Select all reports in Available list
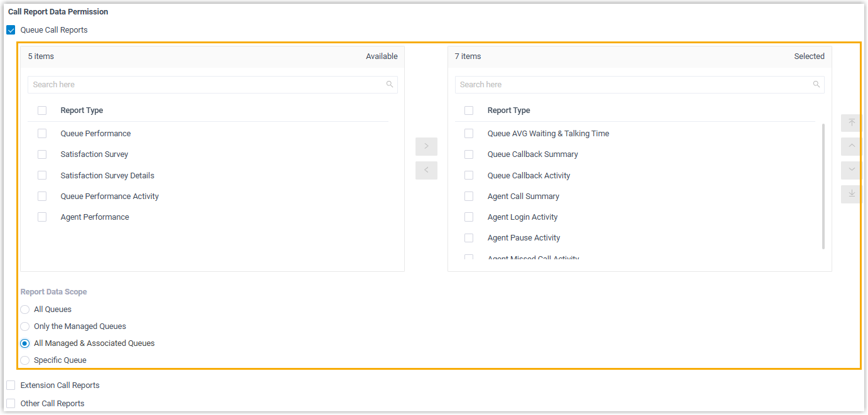The height and width of the screenshot is (415, 868). [42, 110]
